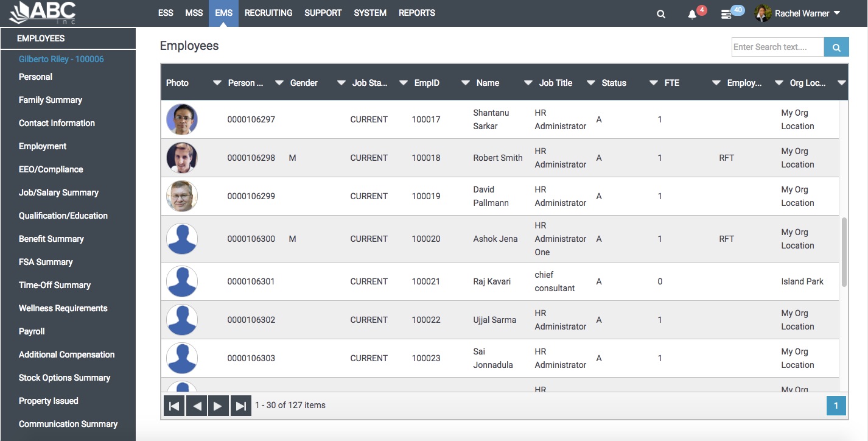Click Sai Jonnadula's placeholder avatar
Viewport: 868px width, 441px height.
pos(182,358)
